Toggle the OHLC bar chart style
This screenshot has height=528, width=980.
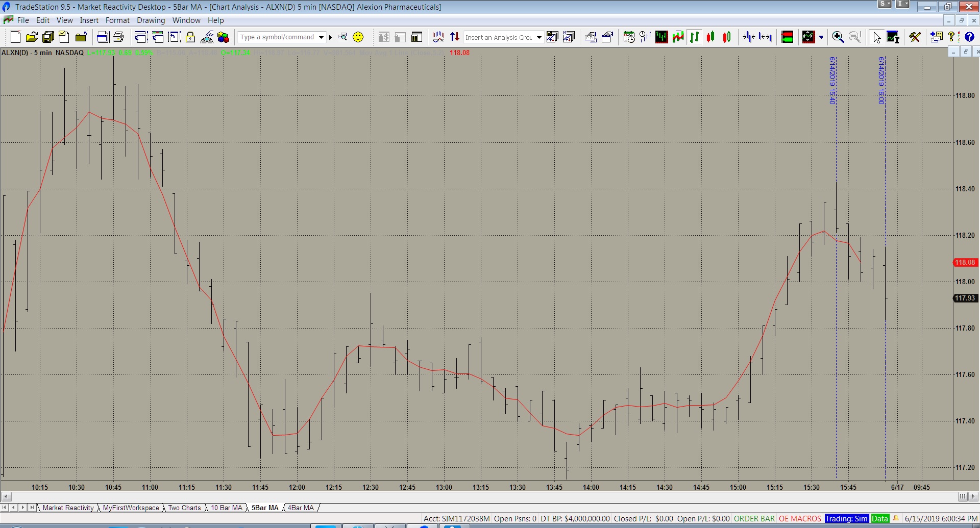(695, 37)
